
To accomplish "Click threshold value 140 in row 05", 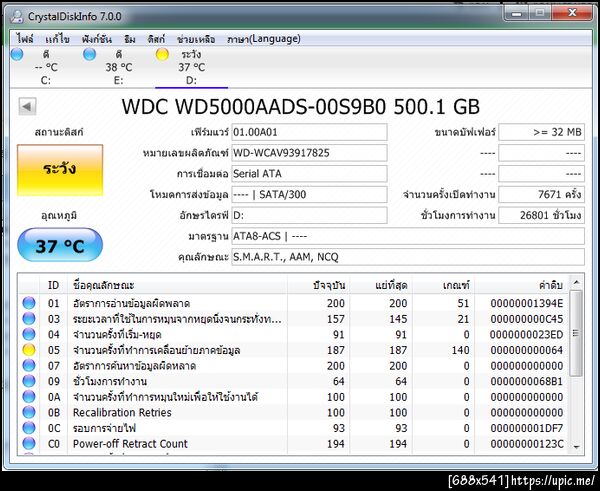I will [460, 350].
